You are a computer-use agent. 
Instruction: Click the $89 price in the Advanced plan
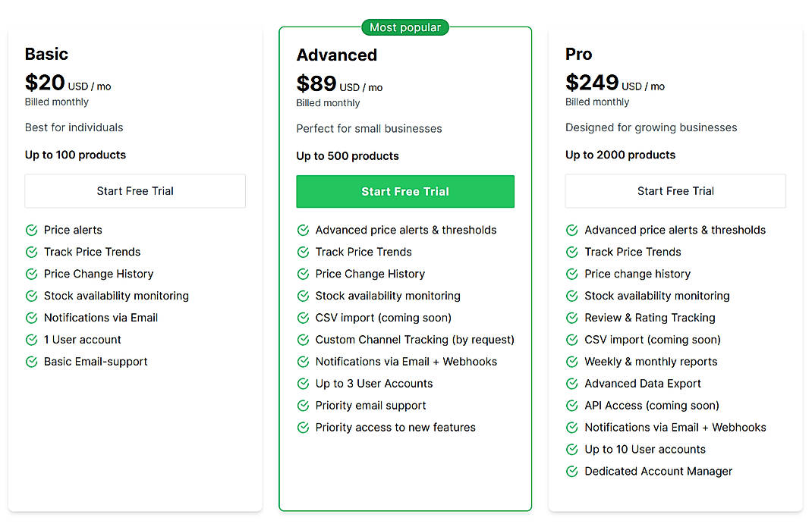click(316, 83)
